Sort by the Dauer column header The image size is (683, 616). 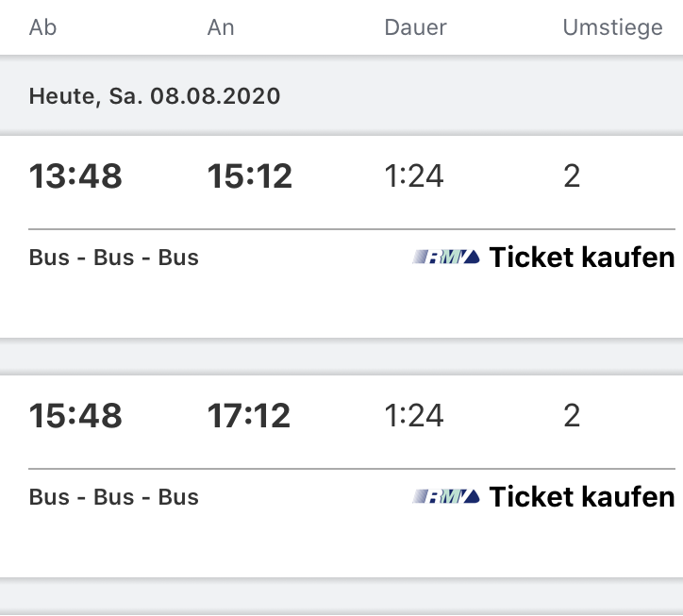[x=415, y=27]
